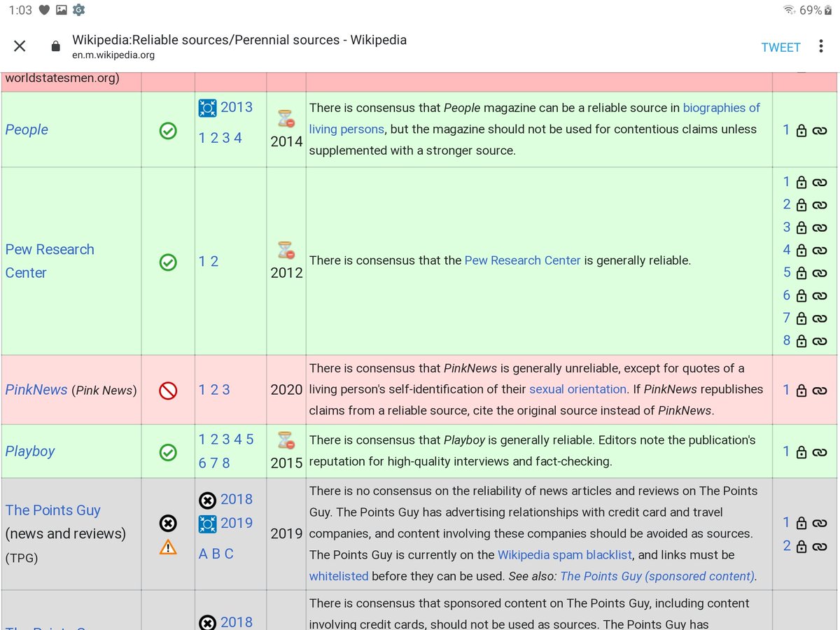
Task: Click the RfC icon next to 2013
Action: pos(207,107)
